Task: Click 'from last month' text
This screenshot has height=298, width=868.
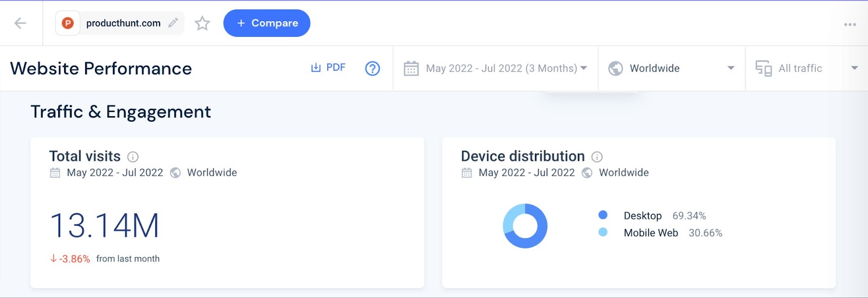Action: point(128,259)
